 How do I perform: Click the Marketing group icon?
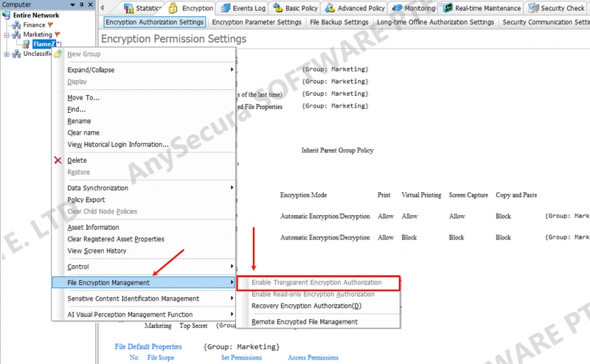[16, 35]
